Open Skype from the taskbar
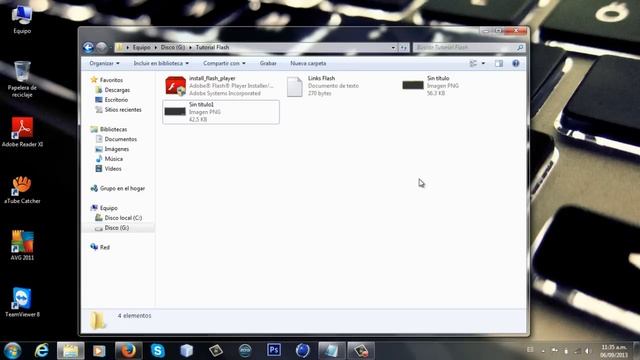The image size is (640, 360). tap(158, 351)
